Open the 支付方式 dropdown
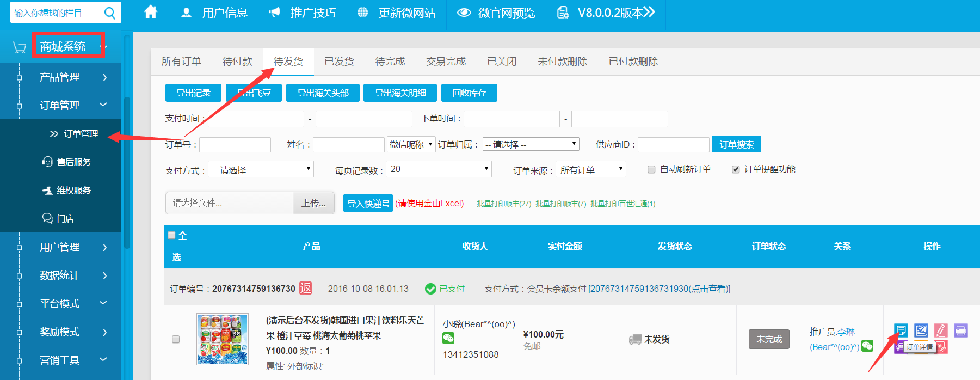Viewport: 980px width, 380px height. click(x=261, y=169)
